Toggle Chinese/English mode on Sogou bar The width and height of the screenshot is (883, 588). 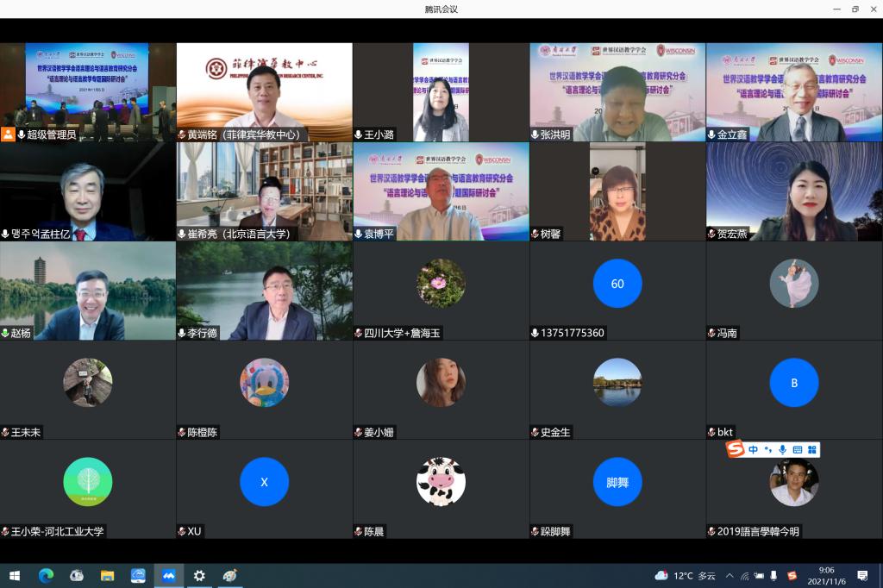click(753, 449)
